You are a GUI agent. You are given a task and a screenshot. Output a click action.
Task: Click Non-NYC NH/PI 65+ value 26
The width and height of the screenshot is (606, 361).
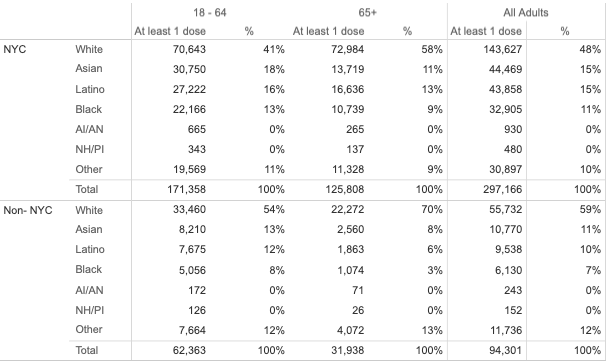click(x=358, y=310)
